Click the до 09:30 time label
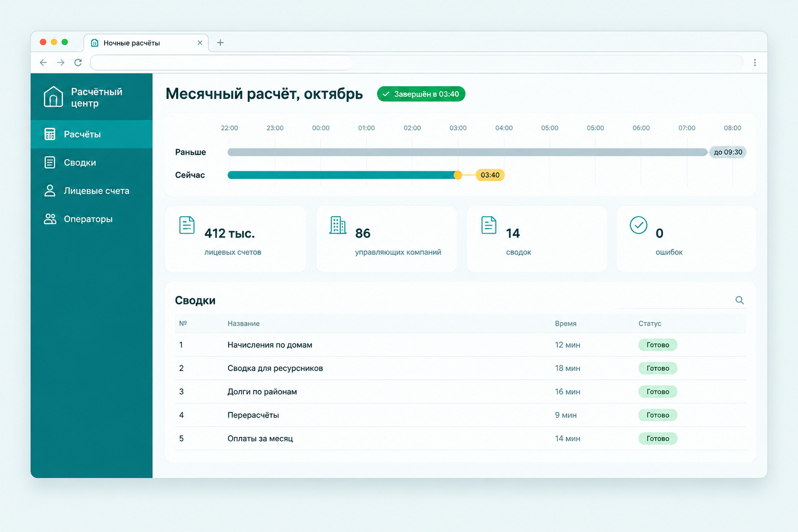798x532 pixels. pos(728,152)
